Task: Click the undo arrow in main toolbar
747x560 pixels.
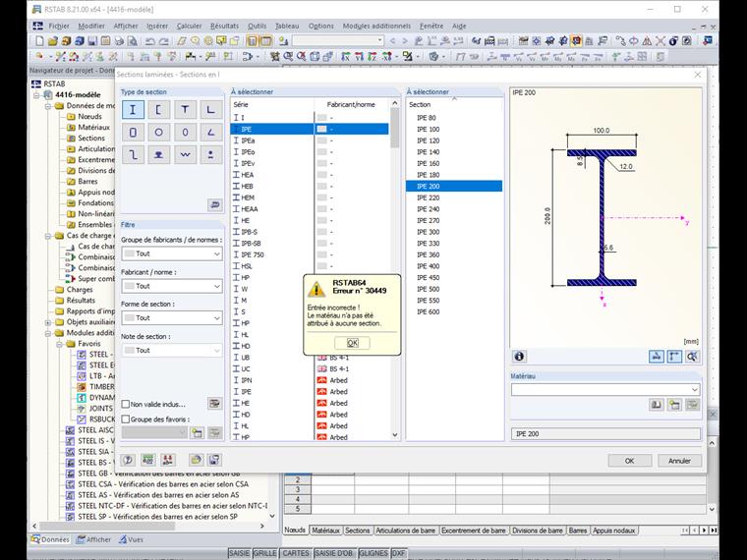Action: pos(149,41)
